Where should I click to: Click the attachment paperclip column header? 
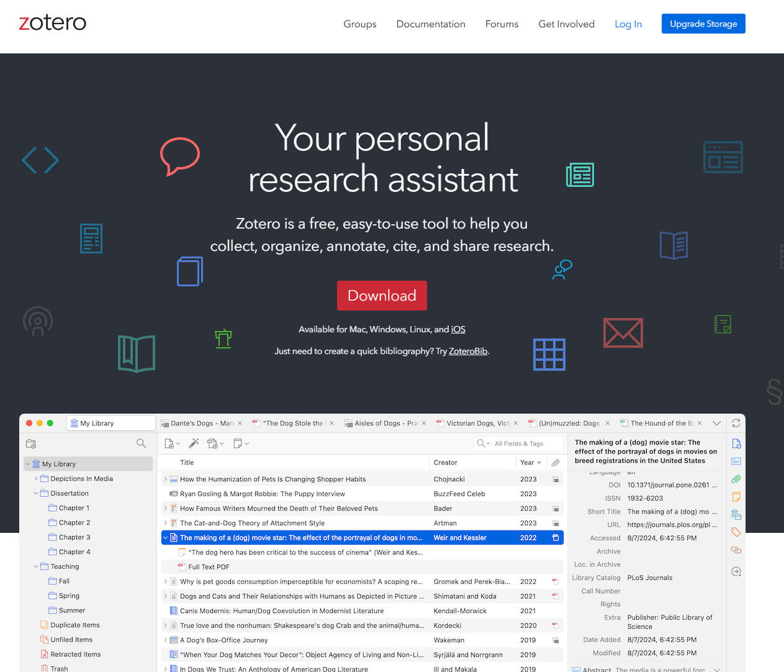coord(554,462)
